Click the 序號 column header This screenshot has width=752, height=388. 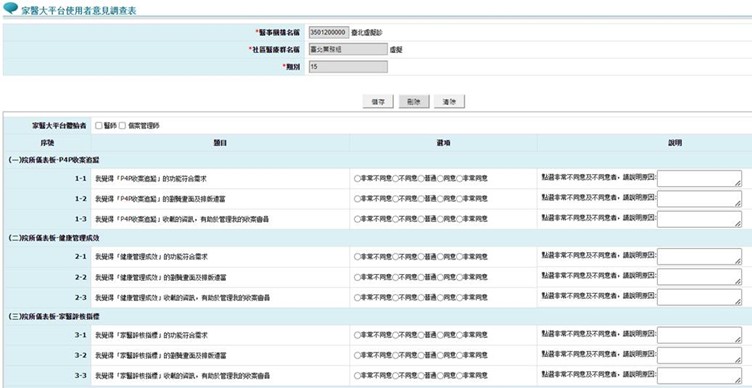pos(47,143)
